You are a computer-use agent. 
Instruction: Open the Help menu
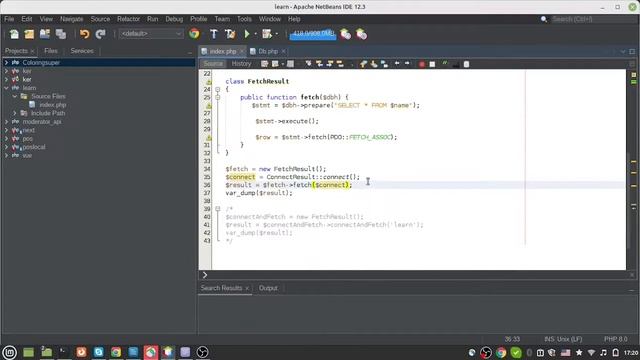pos(294,19)
